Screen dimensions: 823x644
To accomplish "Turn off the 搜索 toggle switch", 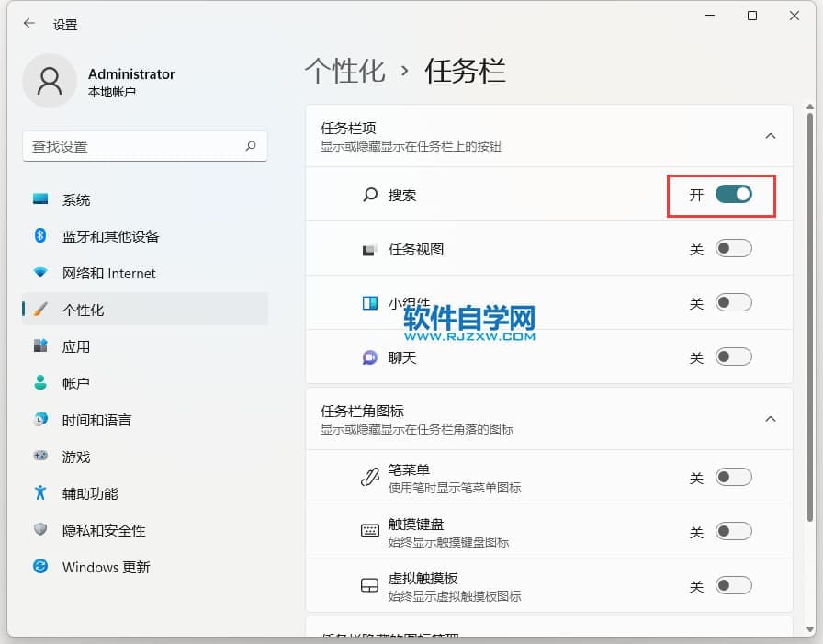I will pos(733,194).
